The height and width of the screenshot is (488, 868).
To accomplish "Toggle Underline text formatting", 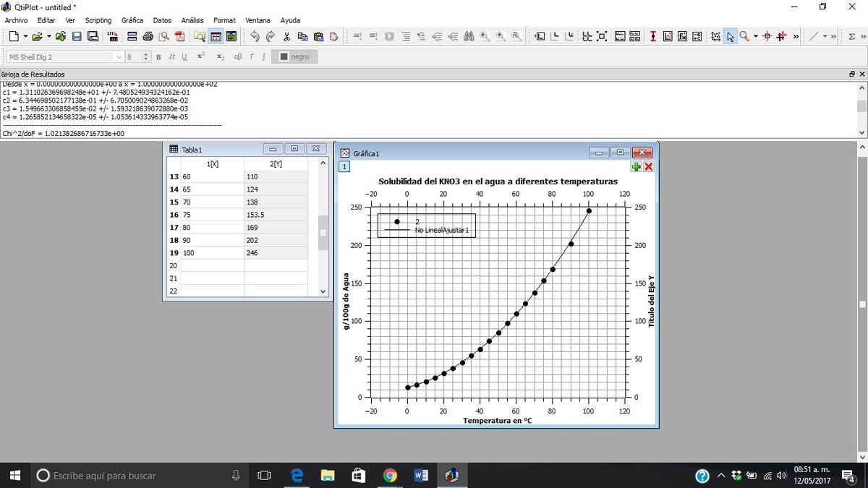I will coord(184,57).
